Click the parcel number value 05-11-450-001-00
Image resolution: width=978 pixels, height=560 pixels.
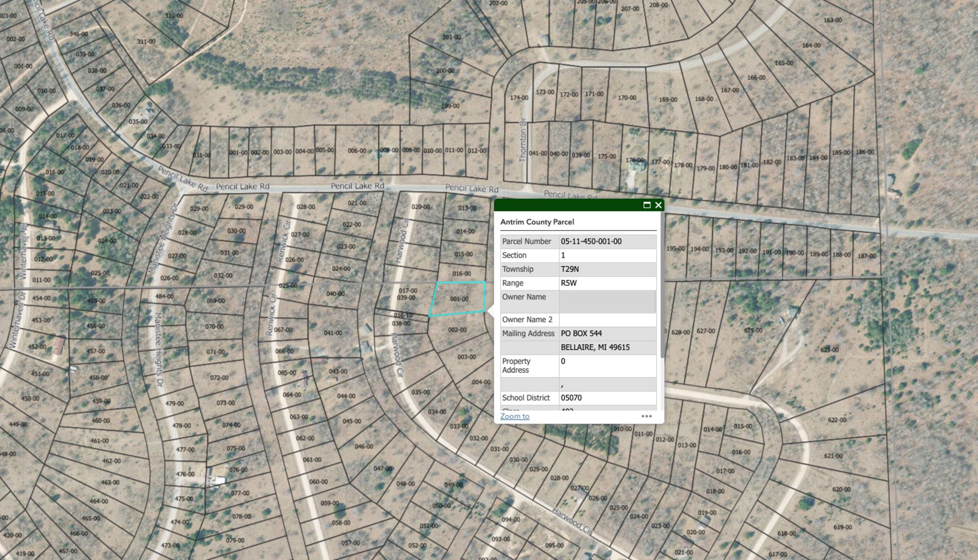pyautogui.click(x=591, y=241)
